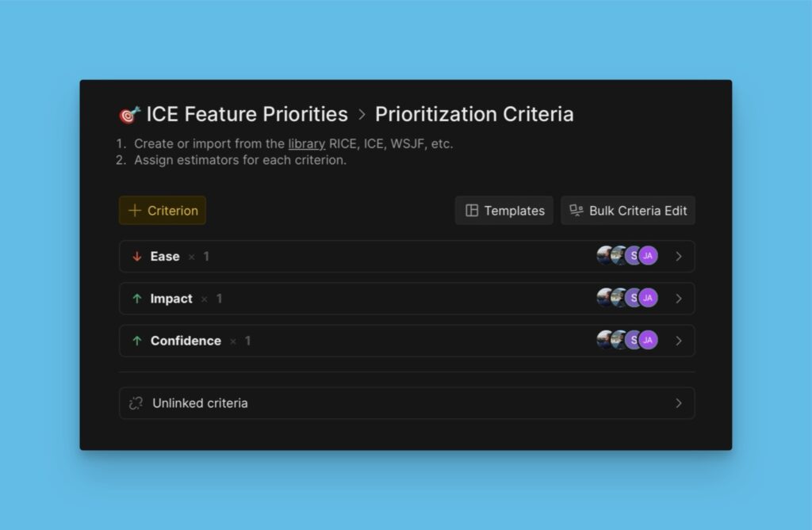
Task: Expand the Confidence criterion row
Action: tap(679, 341)
